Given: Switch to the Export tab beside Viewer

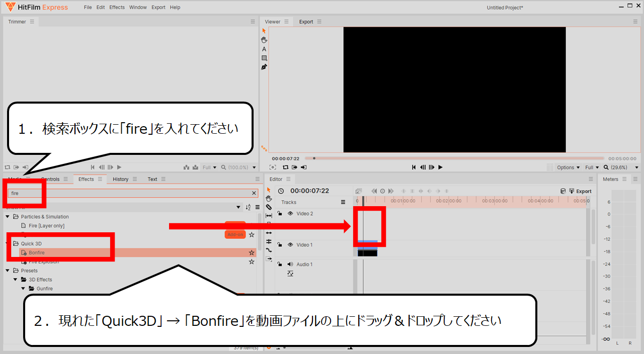Looking at the screenshot, I should click(x=306, y=22).
